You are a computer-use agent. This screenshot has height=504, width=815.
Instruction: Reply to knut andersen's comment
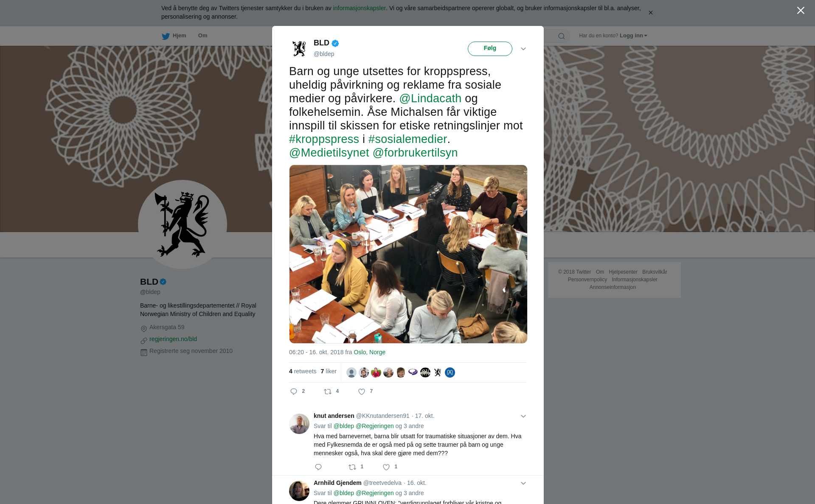pos(318,467)
